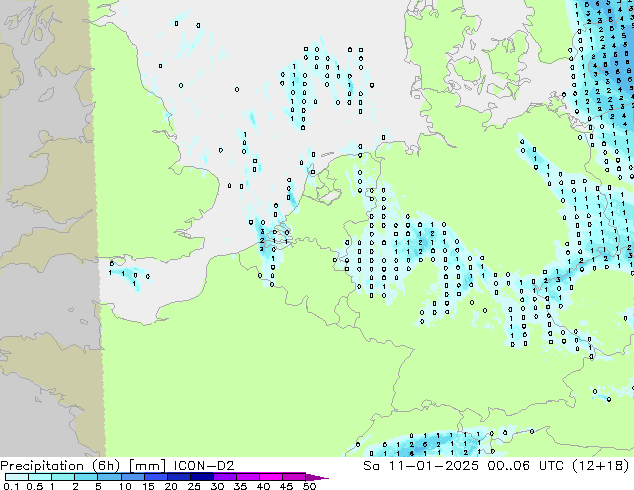This screenshot has width=634, height=490.
Task: Select the 1–2 mm legend color swatch
Action: [63, 477]
